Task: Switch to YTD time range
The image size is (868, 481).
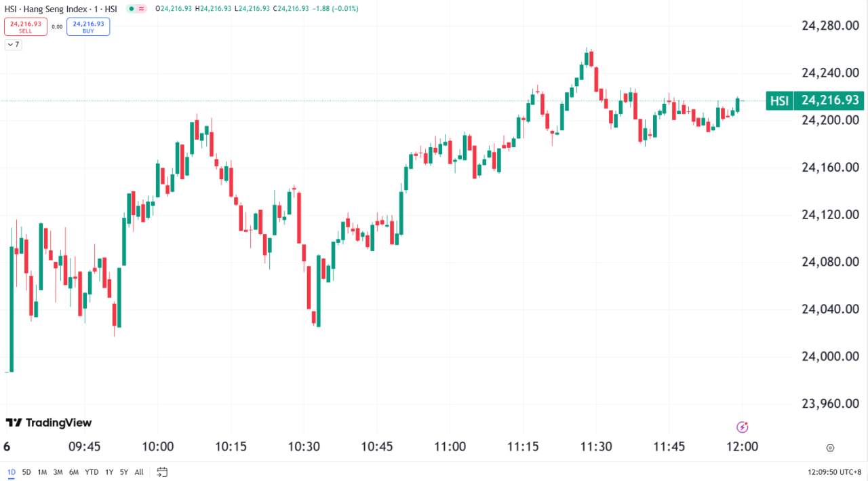Action: 91,472
